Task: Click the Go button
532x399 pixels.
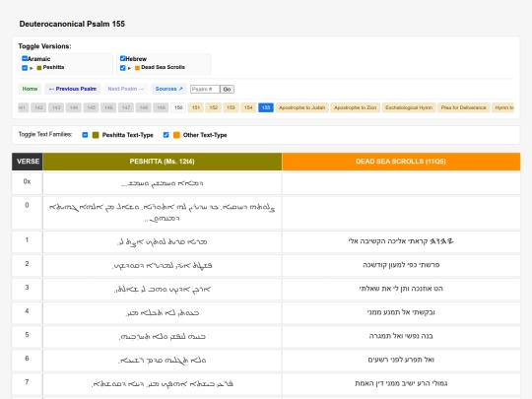Action: tap(227, 90)
